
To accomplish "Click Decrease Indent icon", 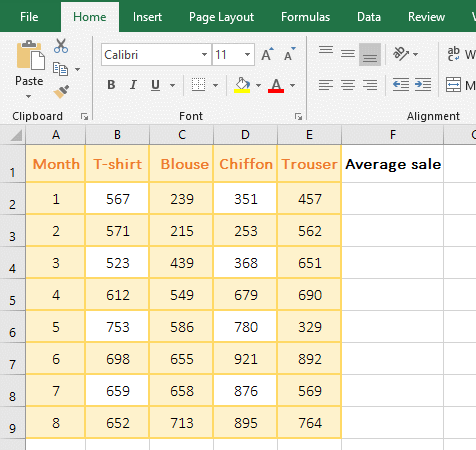I will click(401, 85).
